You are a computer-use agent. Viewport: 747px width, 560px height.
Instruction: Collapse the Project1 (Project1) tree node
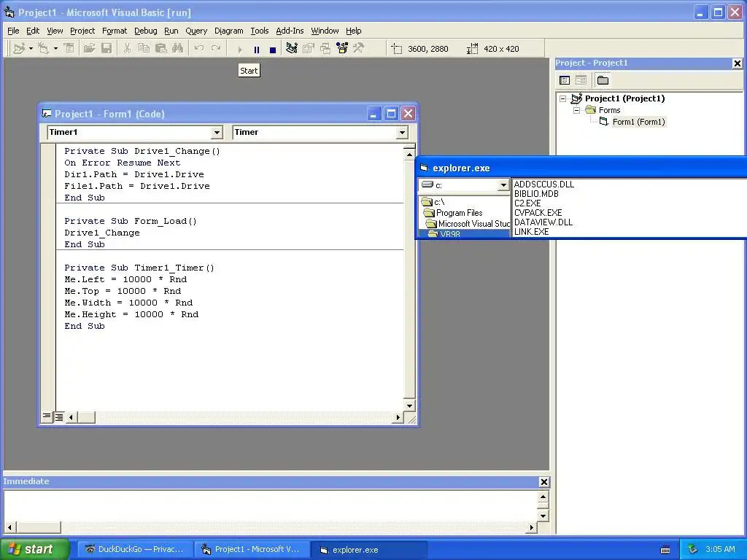pos(562,98)
